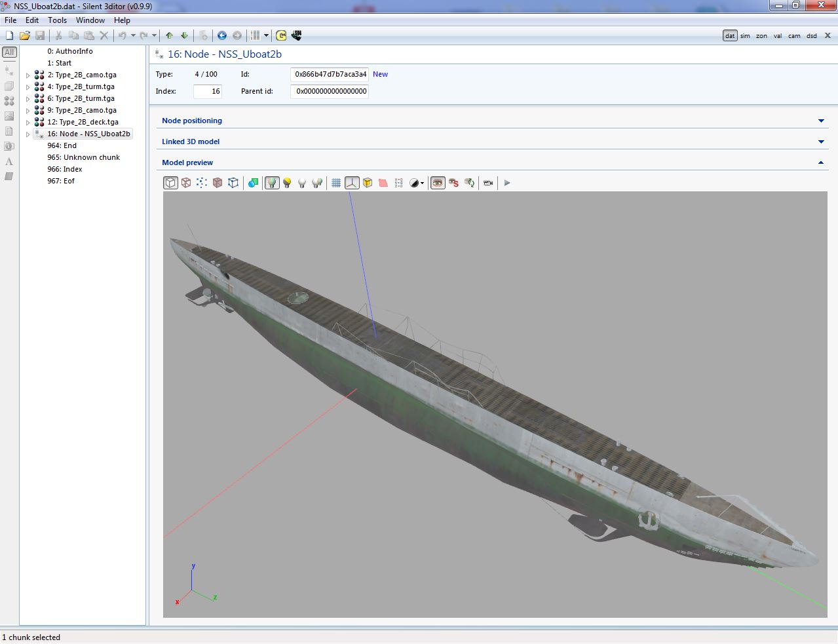Viewport: 838px width, 644px height.
Task: Click the SH4 hand icon in the toolbar
Action: tap(296, 35)
